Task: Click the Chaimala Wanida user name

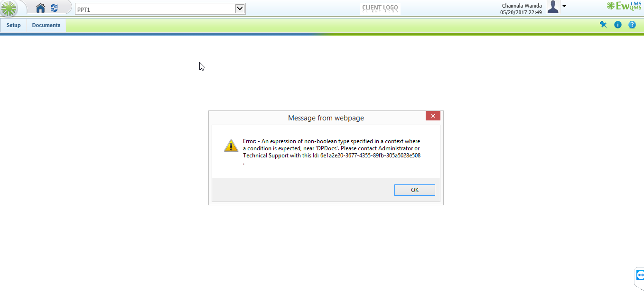Action: coord(522,6)
